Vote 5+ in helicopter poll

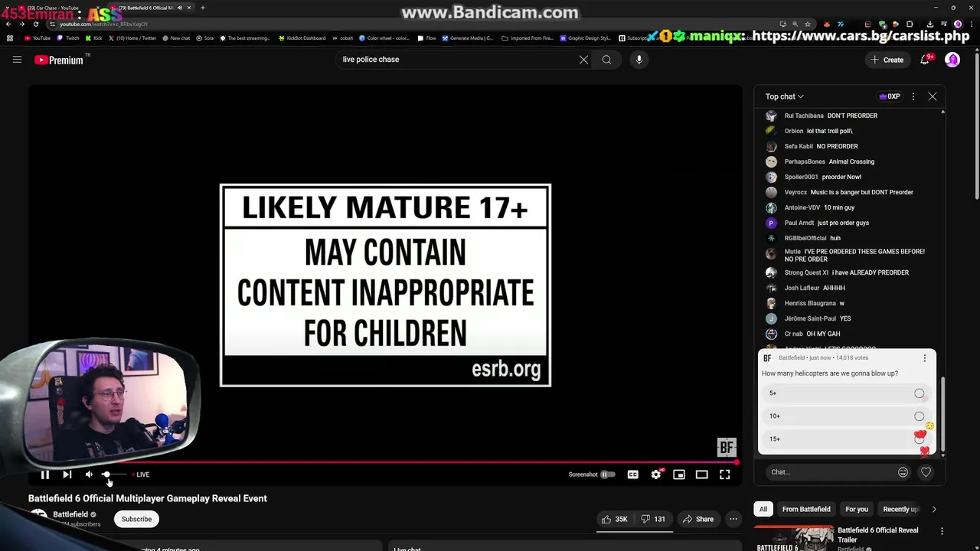(847, 393)
